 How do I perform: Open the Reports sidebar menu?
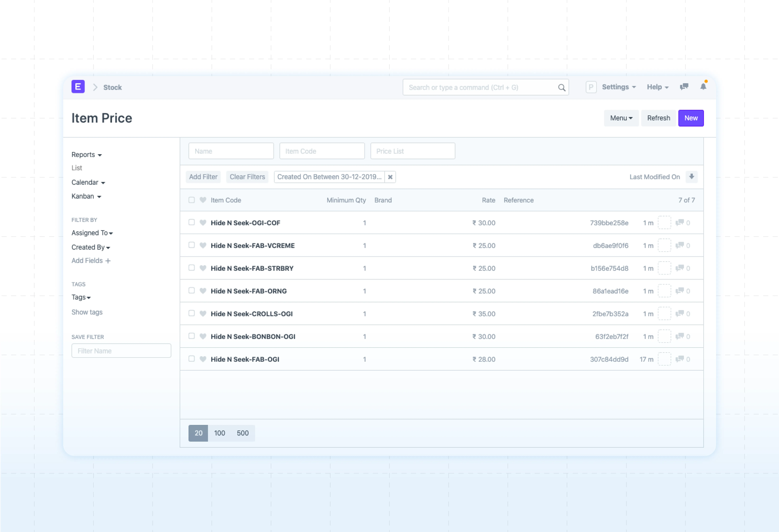86,154
